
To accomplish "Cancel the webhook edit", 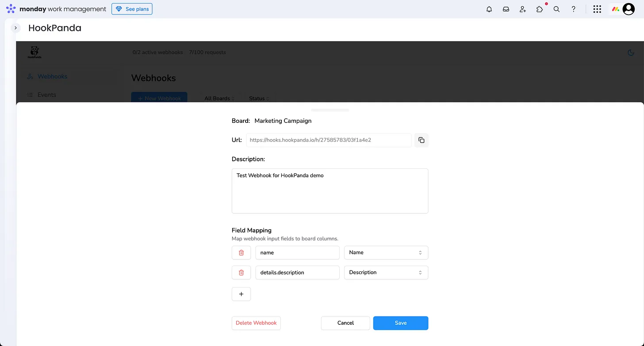I will tap(345, 323).
